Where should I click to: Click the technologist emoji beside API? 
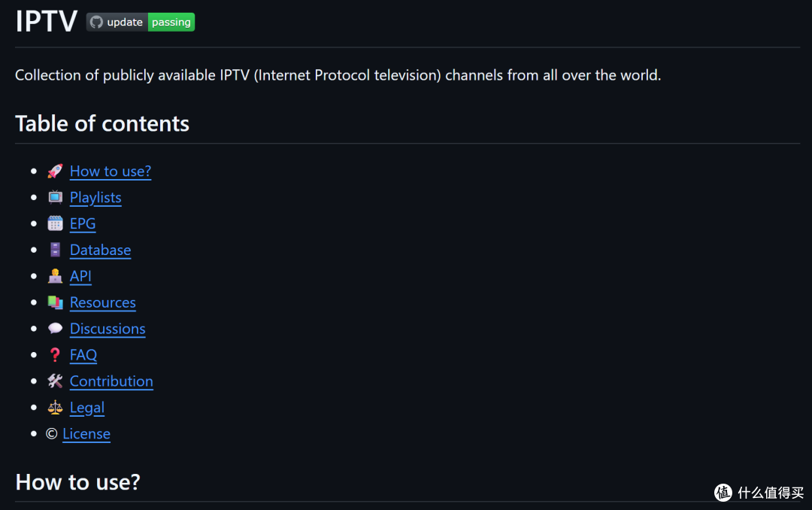[x=56, y=276]
